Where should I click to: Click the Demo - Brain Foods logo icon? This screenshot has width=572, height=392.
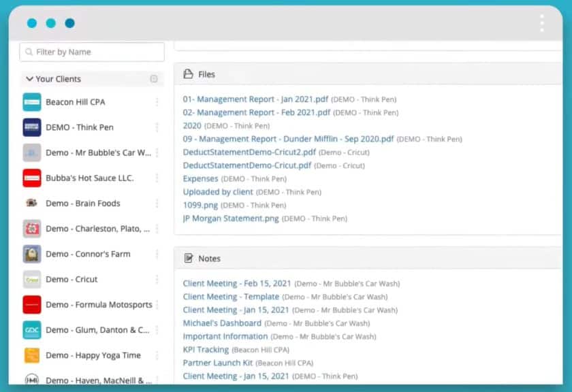click(x=32, y=203)
